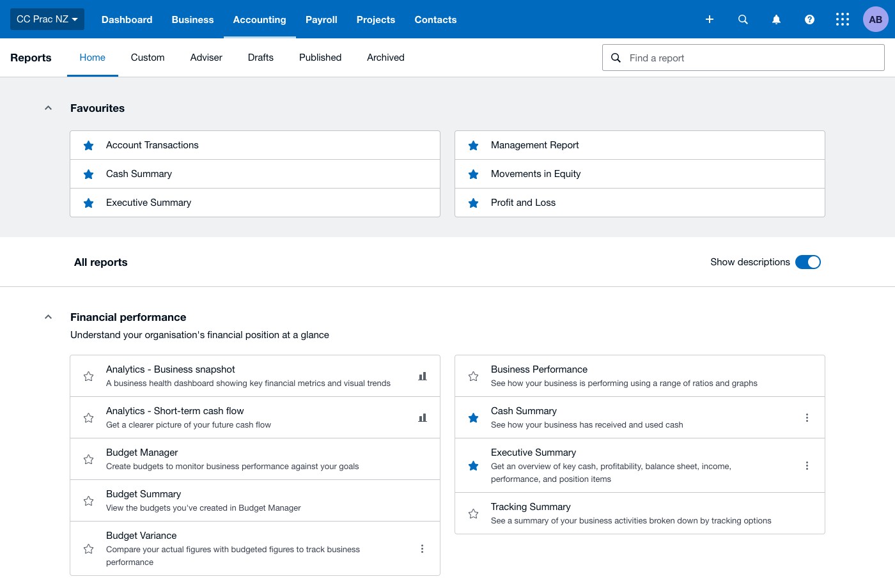Open the Dashboard menu
This screenshot has width=895, height=588.
pos(127,20)
